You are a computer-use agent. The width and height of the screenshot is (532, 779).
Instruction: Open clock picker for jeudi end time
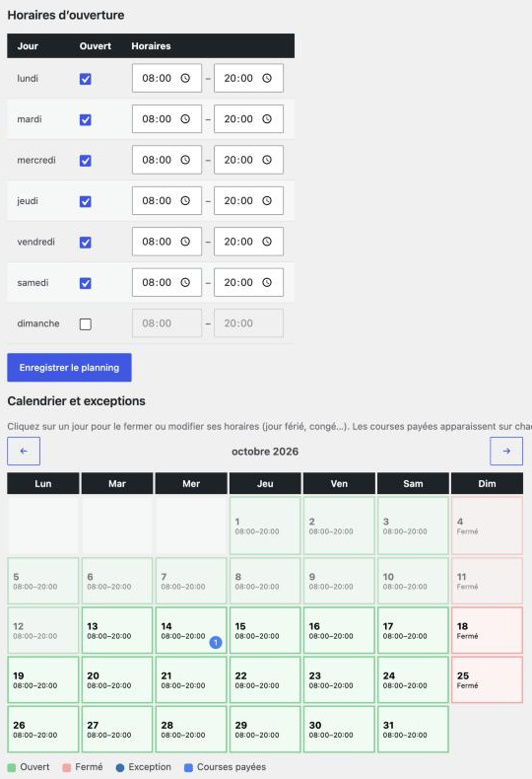tap(267, 201)
